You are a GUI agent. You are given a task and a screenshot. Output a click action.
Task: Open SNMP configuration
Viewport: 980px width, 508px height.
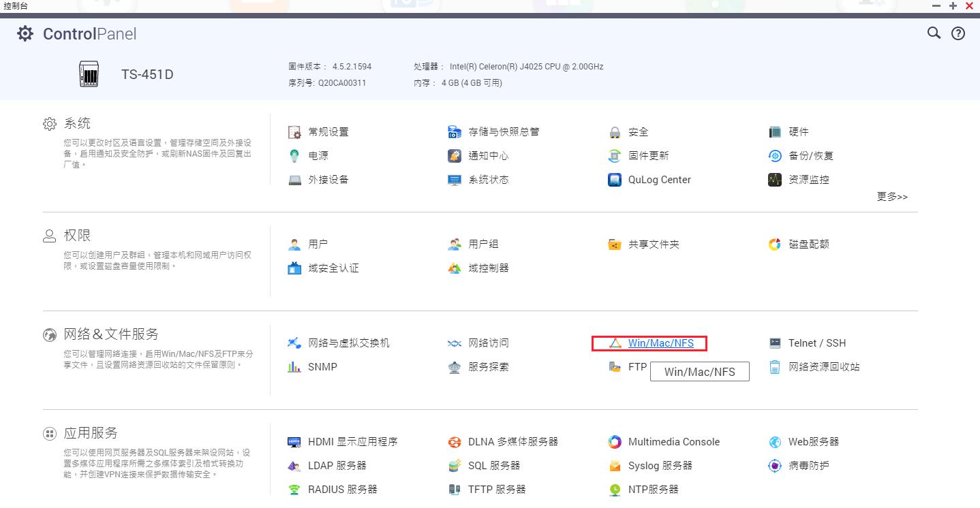[x=320, y=366]
